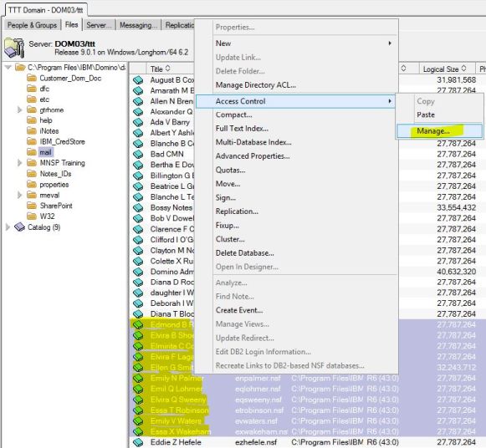Open the New submenu arrow
Viewport: 486px width, 448px height.
click(x=390, y=43)
